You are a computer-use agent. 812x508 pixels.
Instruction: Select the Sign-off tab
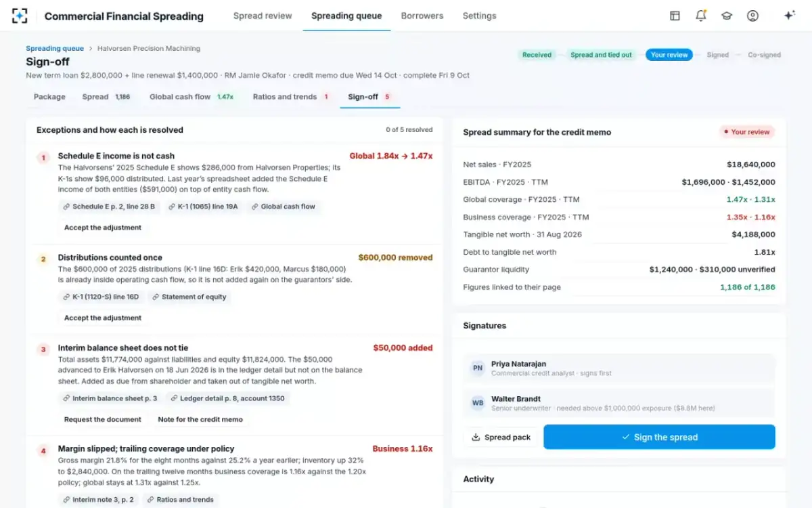point(369,97)
